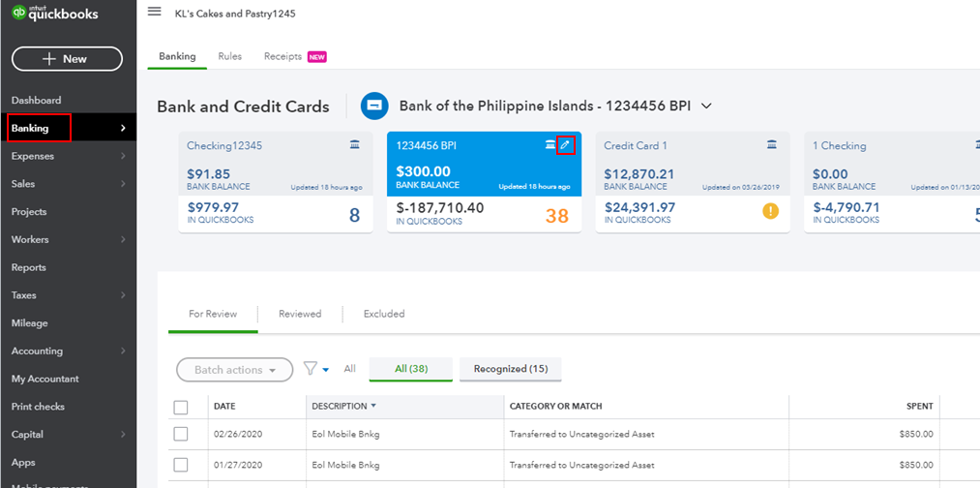Show All (38) transactions
Viewport: 980px width, 488px height.
pyautogui.click(x=411, y=369)
